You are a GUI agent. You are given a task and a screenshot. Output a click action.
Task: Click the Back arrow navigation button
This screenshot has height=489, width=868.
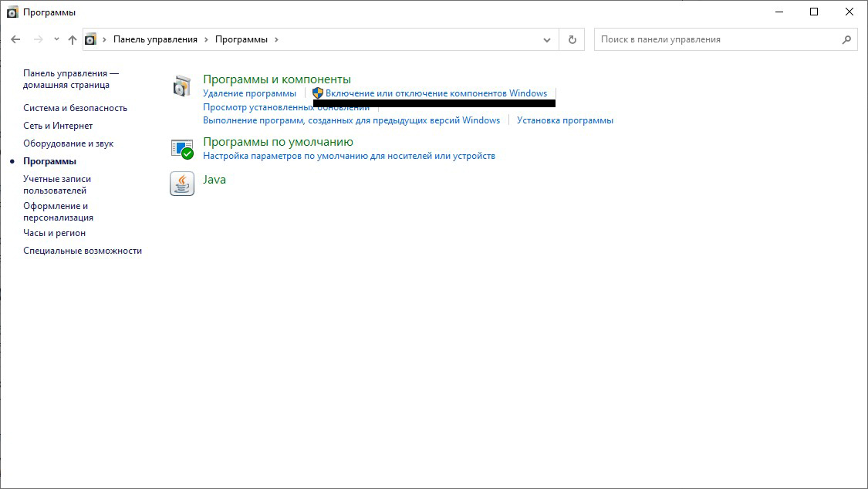[x=15, y=39]
